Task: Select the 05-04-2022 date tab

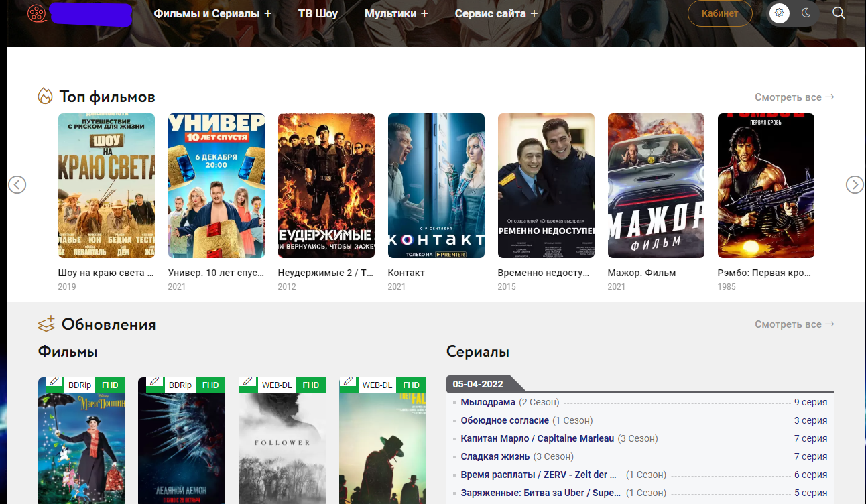Action: click(x=477, y=384)
